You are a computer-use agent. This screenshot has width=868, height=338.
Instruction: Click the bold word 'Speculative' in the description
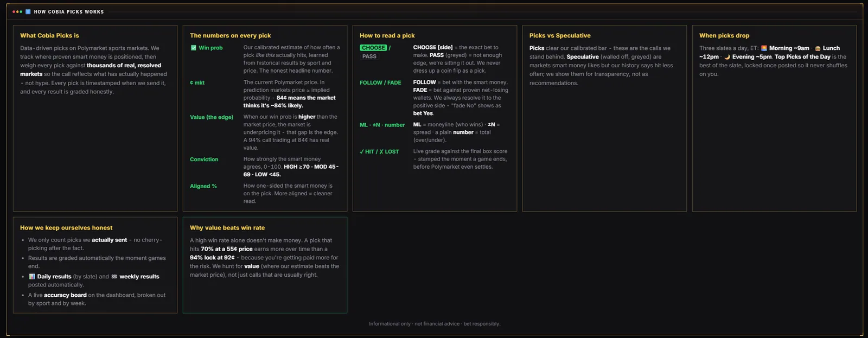point(583,57)
